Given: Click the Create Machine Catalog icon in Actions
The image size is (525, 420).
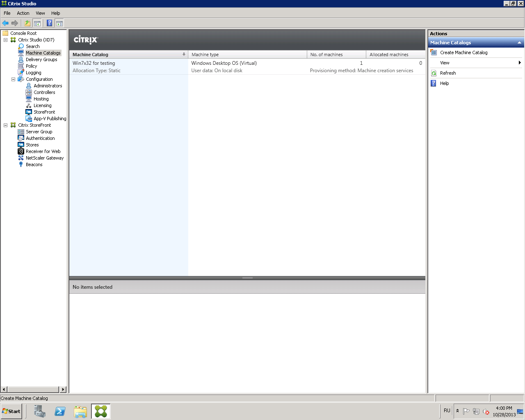Looking at the screenshot, I should (434, 52).
